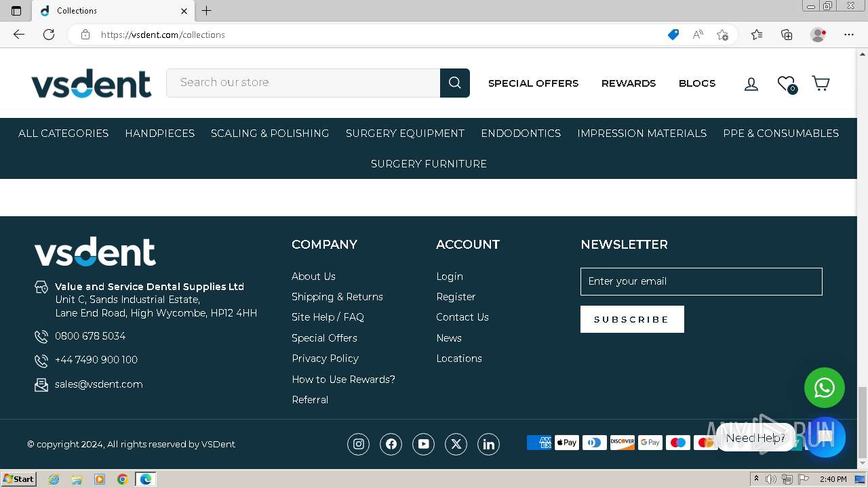Open the wishlist heart icon
The height and width of the screenshot is (488, 868).
[x=787, y=84]
